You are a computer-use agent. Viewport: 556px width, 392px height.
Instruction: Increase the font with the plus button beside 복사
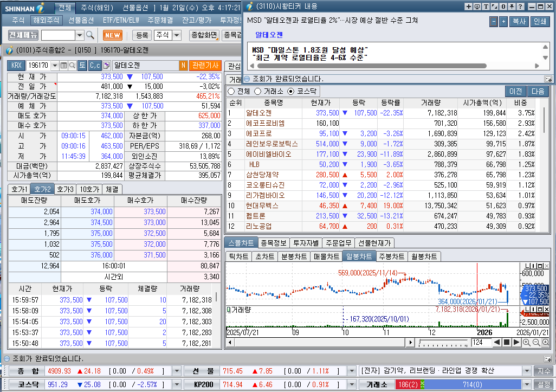503,22
